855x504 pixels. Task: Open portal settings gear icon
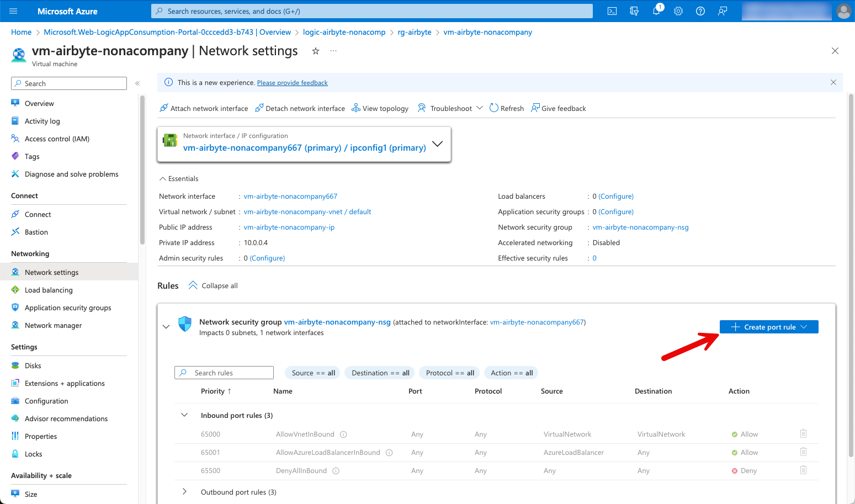click(678, 11)
